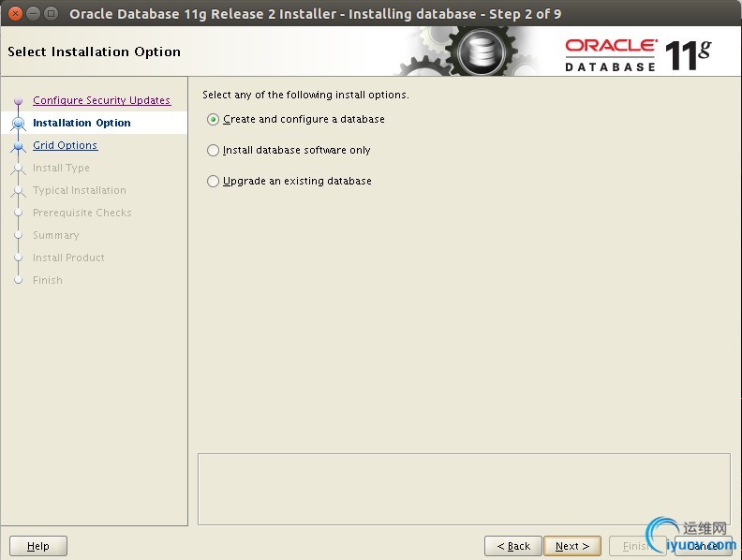Open Configure Security Updates step link
The image size is (742, 560).
[x=102, y=100]
